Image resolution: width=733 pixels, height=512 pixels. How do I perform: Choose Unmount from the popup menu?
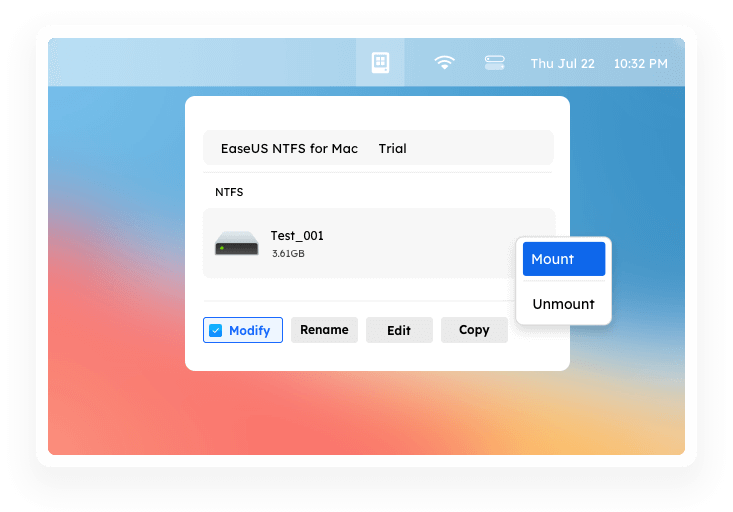coord(563,304)
